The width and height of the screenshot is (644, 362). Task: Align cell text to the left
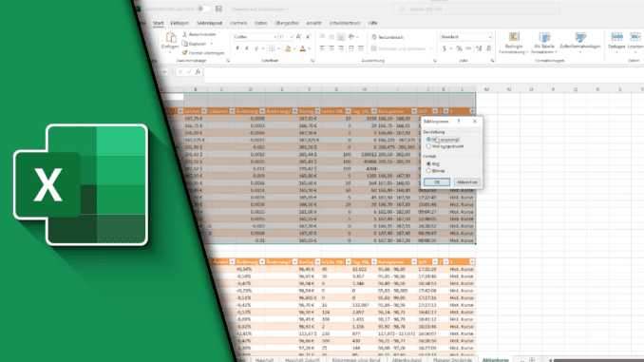coord(322,48)
